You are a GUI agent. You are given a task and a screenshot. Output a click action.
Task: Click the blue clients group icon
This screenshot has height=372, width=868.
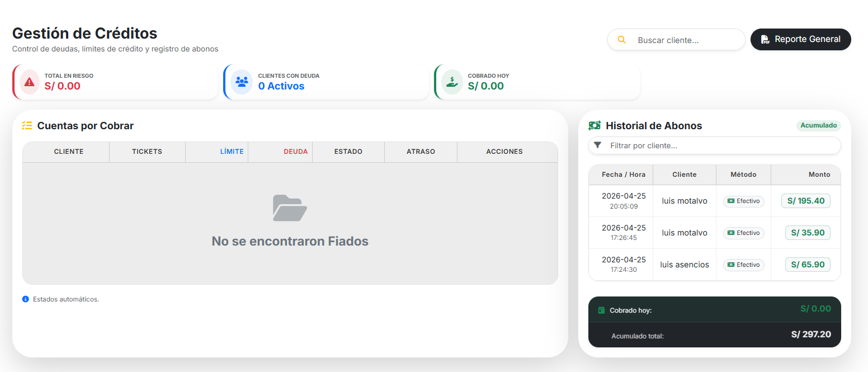(x=242, y=82)
